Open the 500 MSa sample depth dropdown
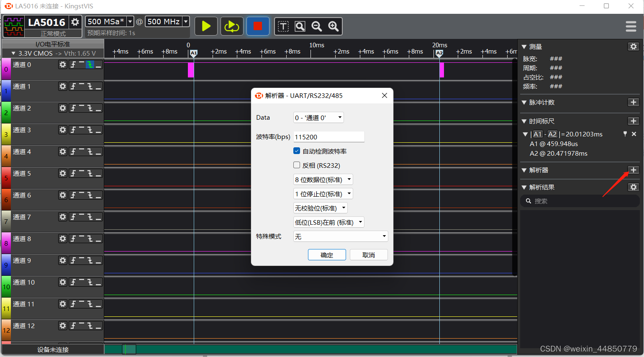This screenshot has height=357, width=644. click(130, 21)
